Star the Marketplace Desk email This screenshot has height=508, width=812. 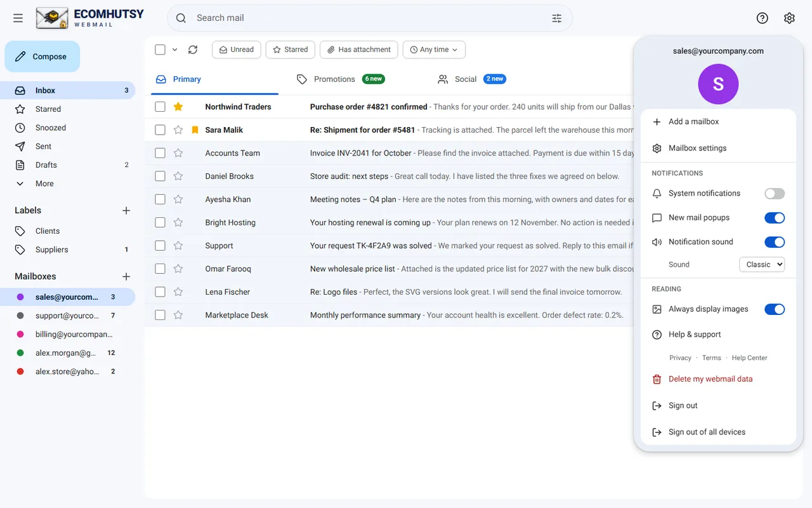178,315
